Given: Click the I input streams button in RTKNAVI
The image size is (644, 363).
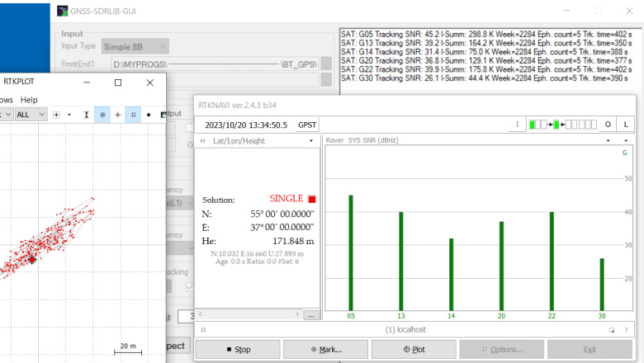Looking at the screenshot, I should click(x=517, y=125).
